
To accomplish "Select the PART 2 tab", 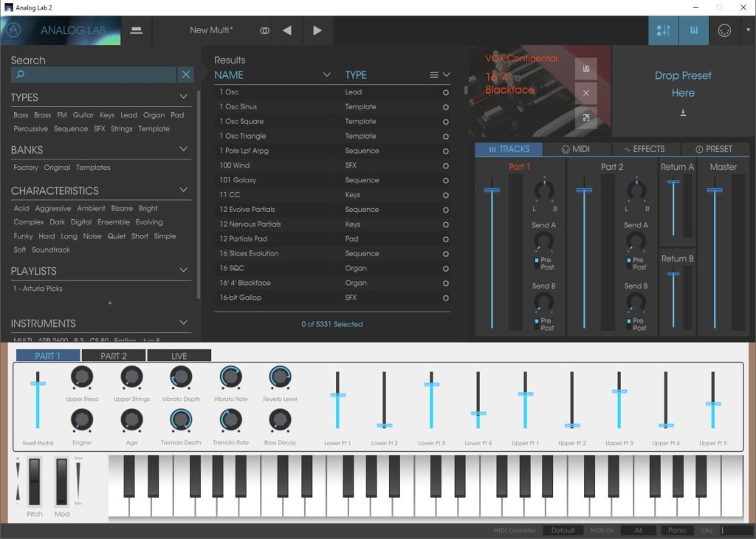I will point(114,356).
